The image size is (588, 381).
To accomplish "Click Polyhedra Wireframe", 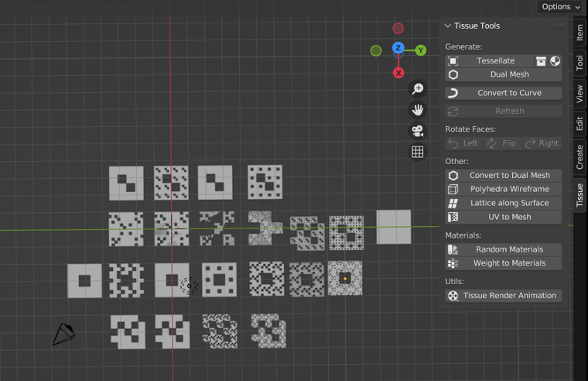I will coord(503,189).
